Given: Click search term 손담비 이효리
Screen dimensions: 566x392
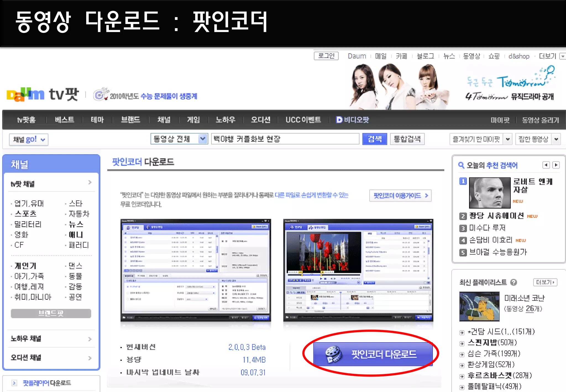Looking at the screenshot, I should [491, 240].
